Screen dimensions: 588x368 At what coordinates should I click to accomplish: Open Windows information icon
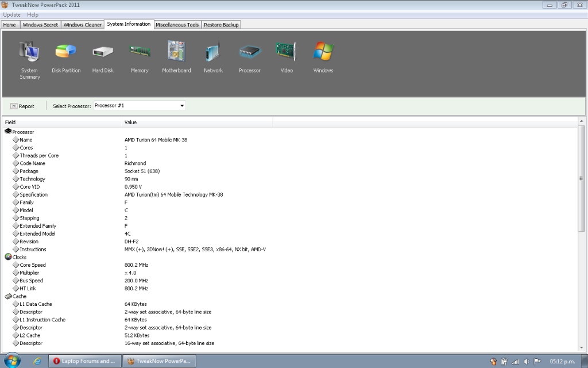323,57
